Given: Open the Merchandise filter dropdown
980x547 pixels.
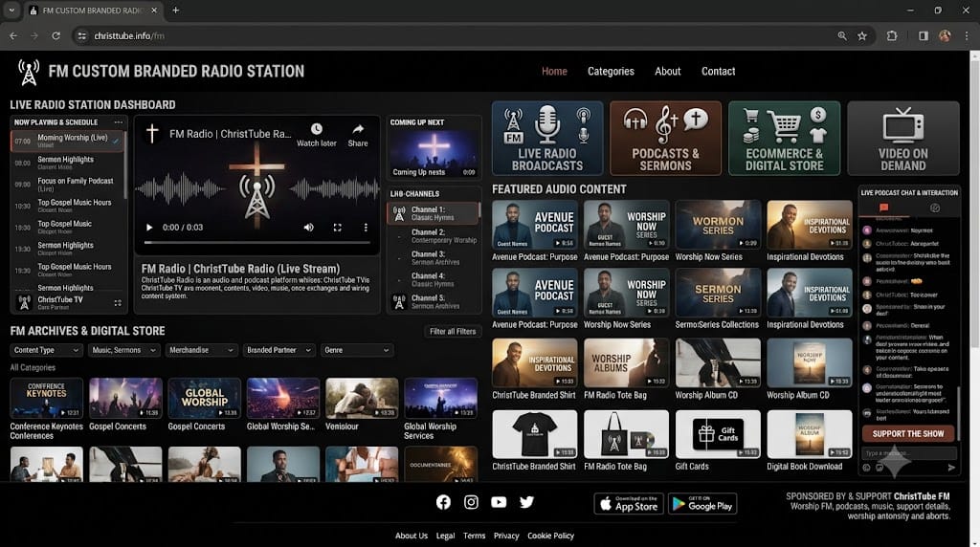Looking at the screenshot, I should point(202,350).
